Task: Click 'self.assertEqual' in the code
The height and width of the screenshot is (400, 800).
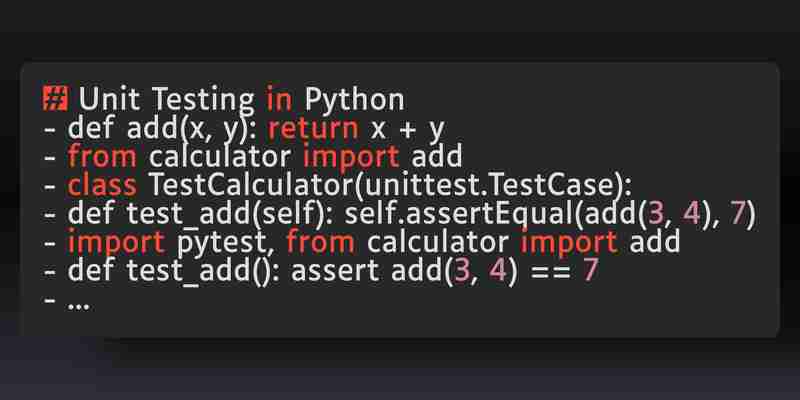Action: tap(460, 214)
